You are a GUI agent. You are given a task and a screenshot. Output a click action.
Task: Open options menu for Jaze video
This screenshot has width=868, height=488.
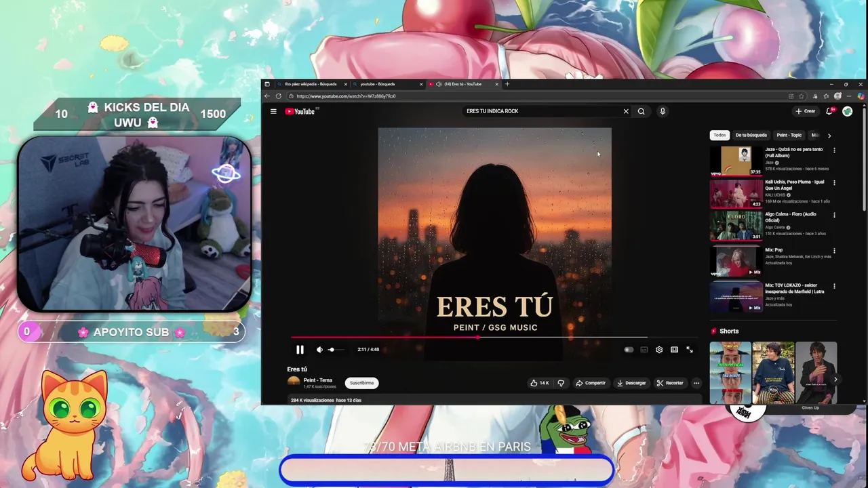click(834, 150)
